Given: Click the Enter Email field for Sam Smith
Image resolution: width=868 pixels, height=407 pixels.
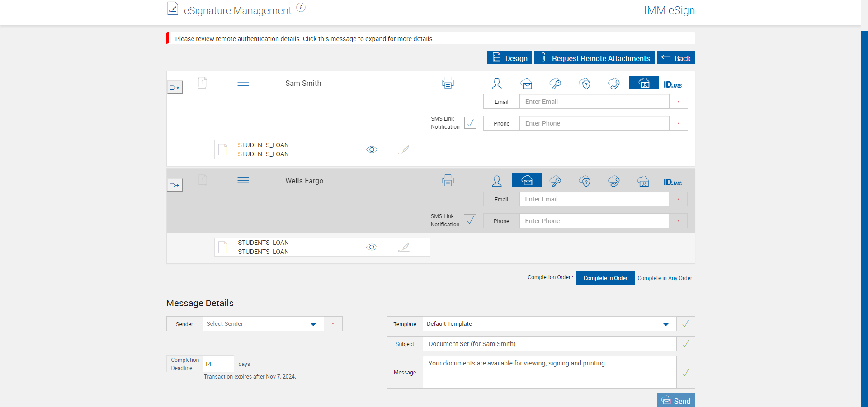Looking at the screenshot, I should click(x=594, y=102).
